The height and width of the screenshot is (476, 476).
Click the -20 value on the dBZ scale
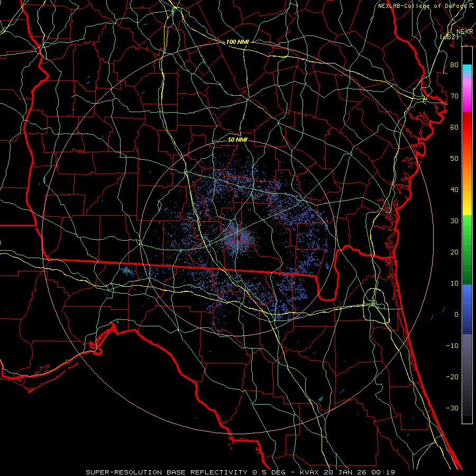[x=452, y=377]
